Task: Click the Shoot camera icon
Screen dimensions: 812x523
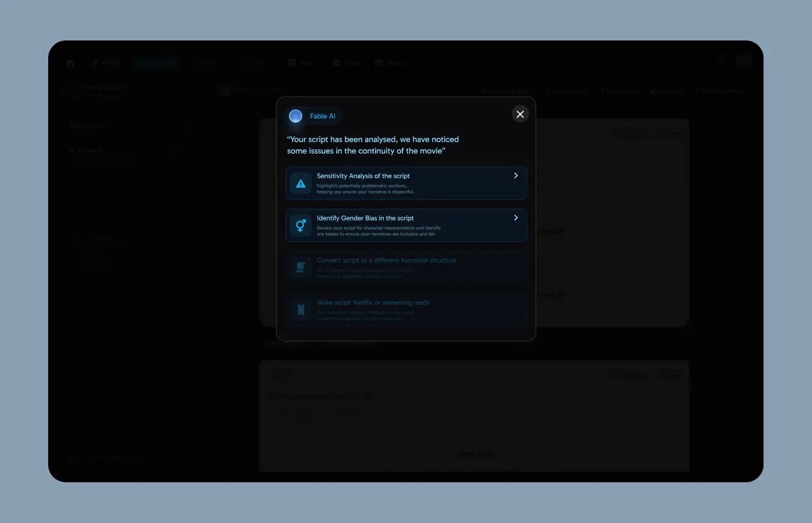Action: 379,63
